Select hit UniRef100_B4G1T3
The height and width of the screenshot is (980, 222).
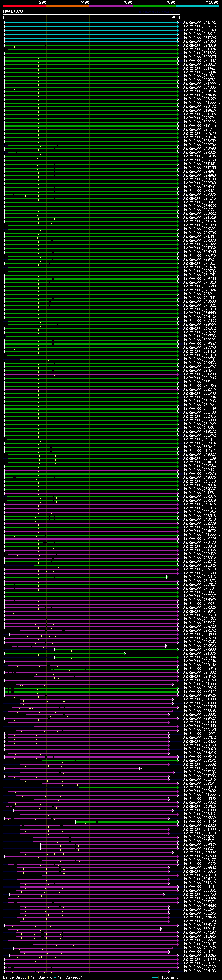pyautogui.click(x=199, y=520)
